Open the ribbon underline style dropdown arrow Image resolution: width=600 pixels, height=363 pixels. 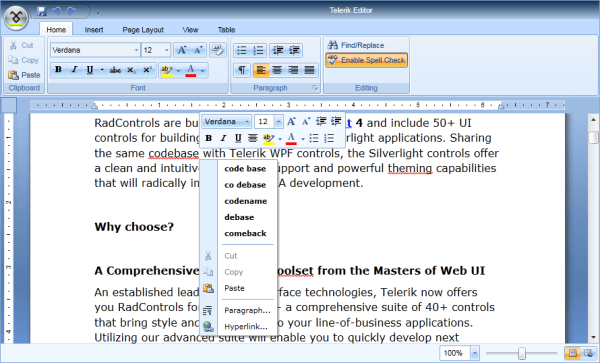click(x=102, y=70)
